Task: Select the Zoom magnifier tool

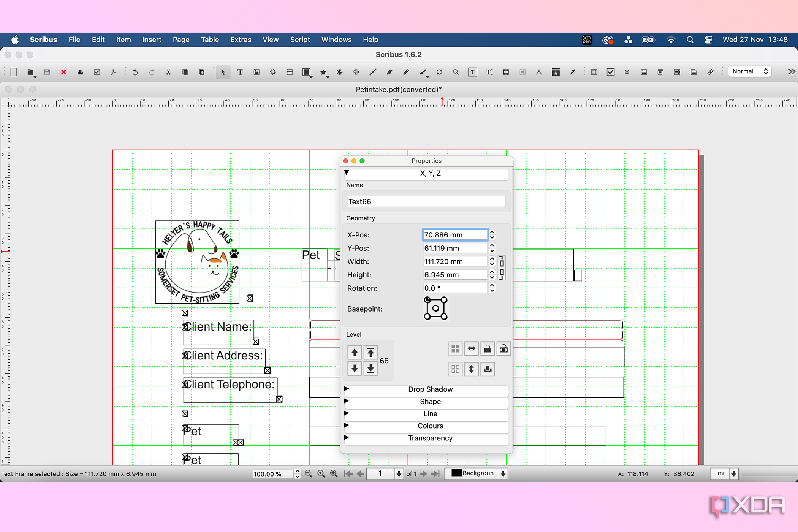Action: pyautogui.click(x=456, y=72)
